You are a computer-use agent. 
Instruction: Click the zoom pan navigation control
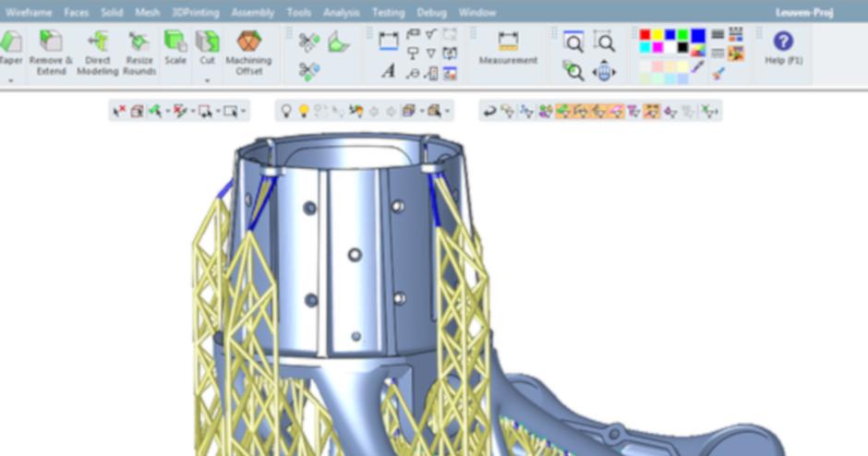coord(604,71)
